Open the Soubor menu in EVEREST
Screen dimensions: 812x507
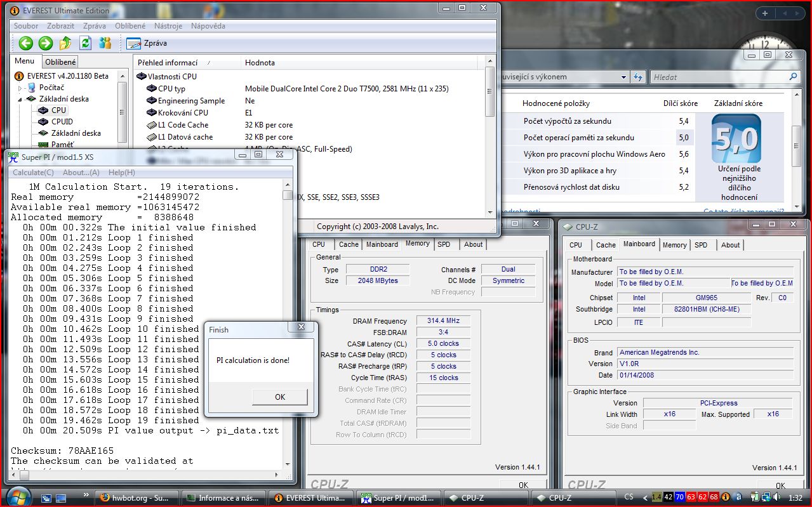27,26
